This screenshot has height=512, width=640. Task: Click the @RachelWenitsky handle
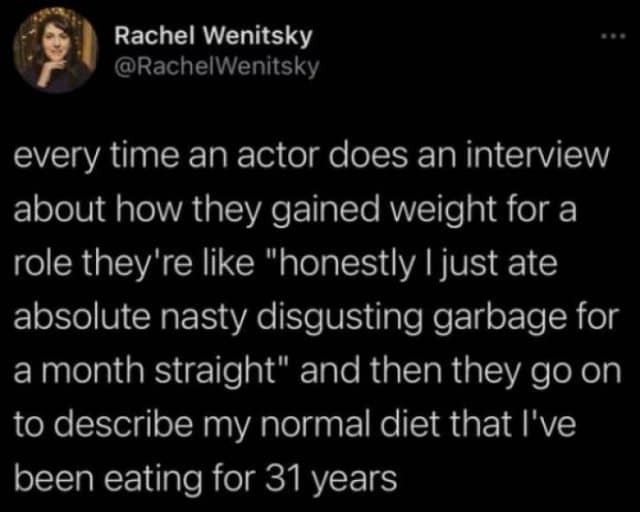(x=214, y=64)
